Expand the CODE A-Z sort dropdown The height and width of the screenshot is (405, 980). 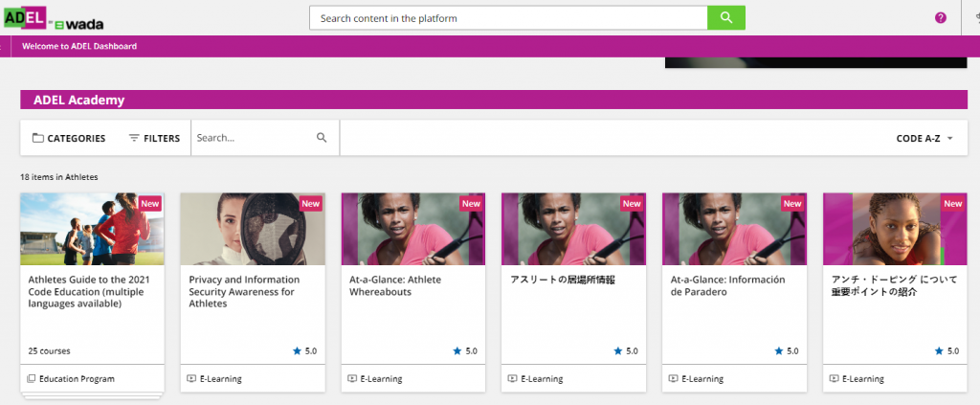924,139
